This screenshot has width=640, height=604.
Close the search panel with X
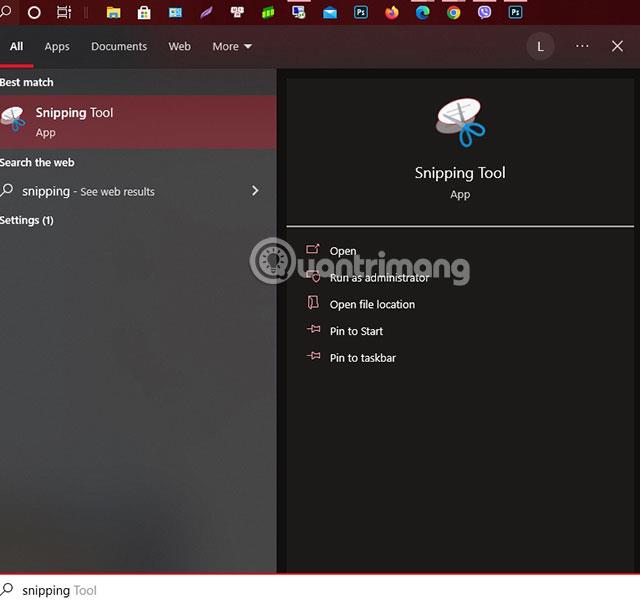click(617, 46)
